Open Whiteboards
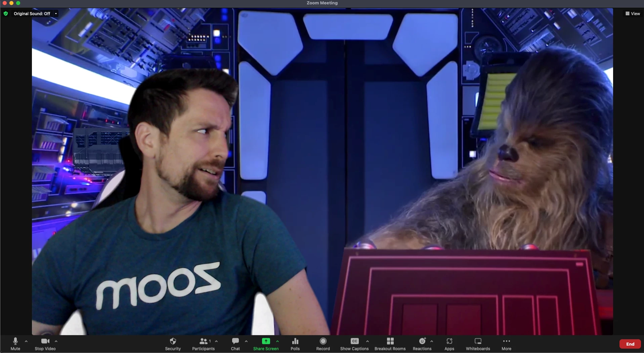The width and height of the screenshot is (644, 353). click(478, 344)
